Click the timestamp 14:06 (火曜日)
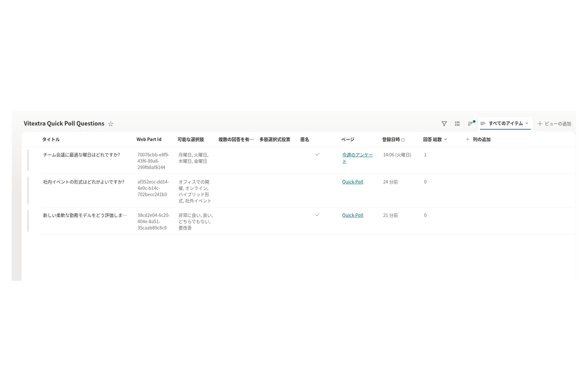This screenshot has height=392, width=588. [x=397, y=155]
